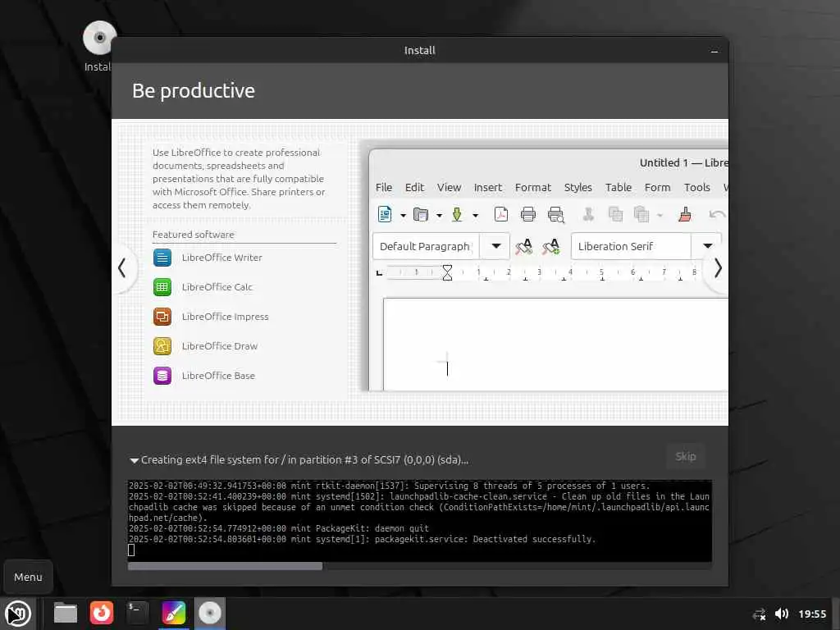The image size is (840, 630).
Task: Click the colorful pen app in taskbar
Action: (174, 613)
